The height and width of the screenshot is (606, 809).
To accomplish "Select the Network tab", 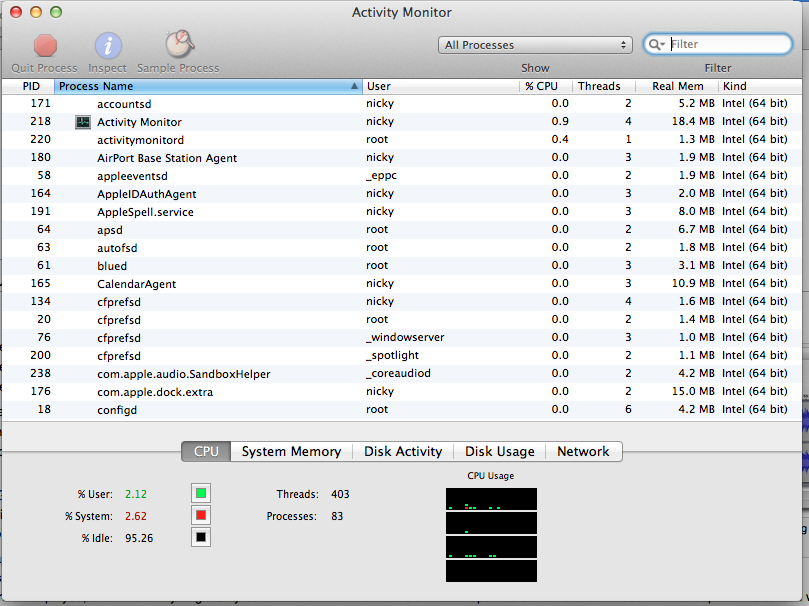I will (583, 452).
